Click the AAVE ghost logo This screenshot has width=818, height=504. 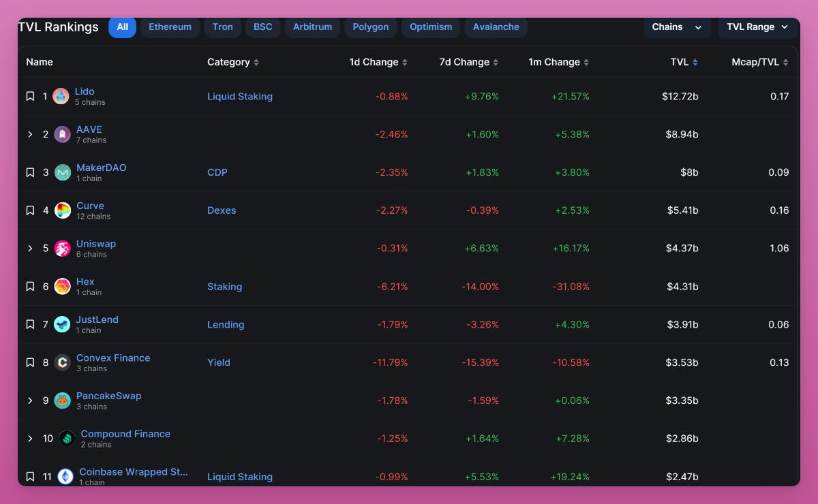(63, 135)
